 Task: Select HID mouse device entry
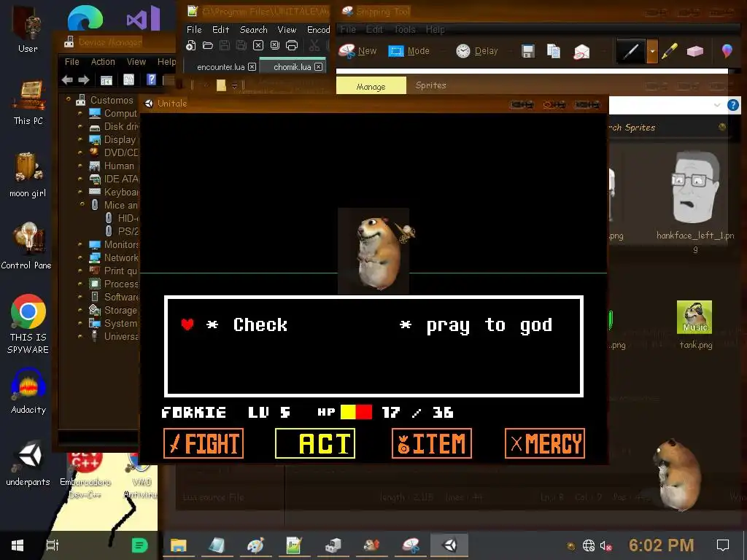pos(122,218)
